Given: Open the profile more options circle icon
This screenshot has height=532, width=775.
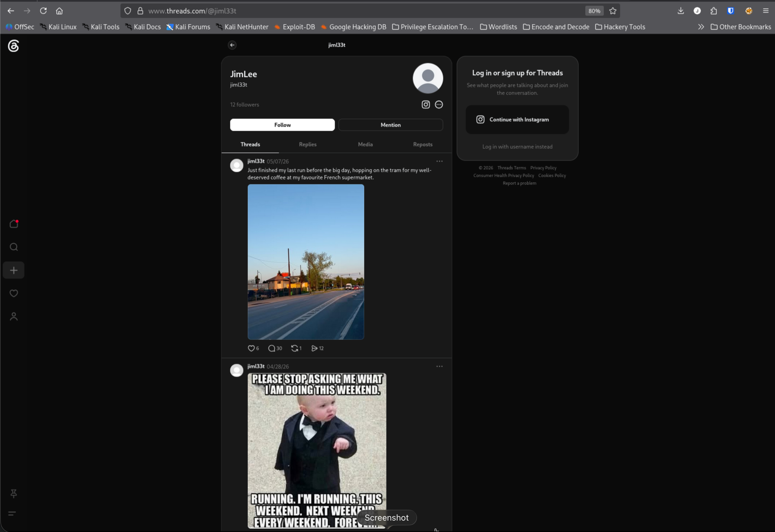Looking at the screenshot, I should (439, 104).
